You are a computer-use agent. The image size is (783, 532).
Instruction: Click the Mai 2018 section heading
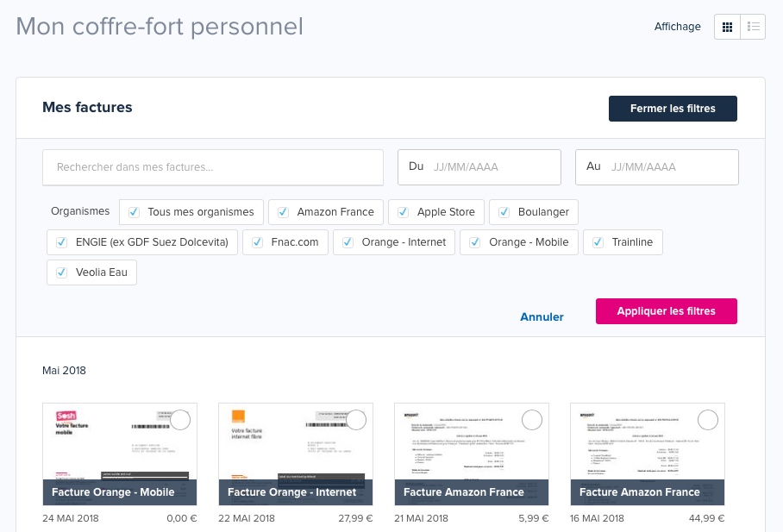[x=64, y=371]
